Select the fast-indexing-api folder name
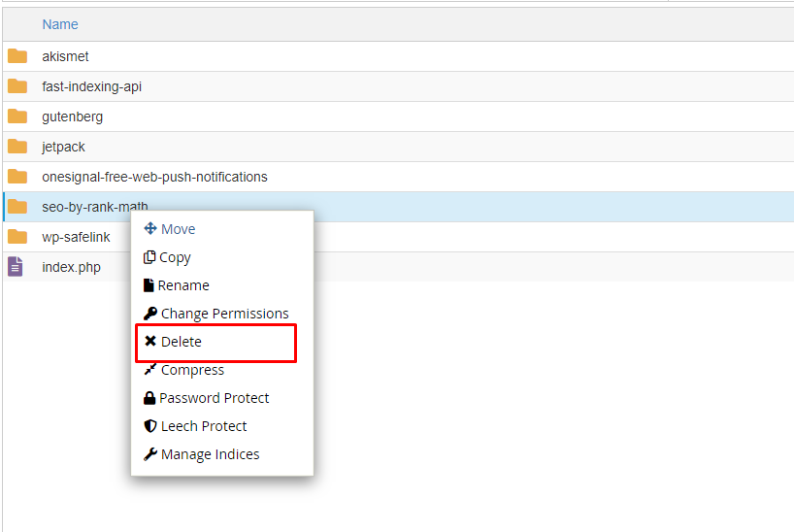This screenshot has height=532, width=794. pyautogui.click(x=91, y=86)
